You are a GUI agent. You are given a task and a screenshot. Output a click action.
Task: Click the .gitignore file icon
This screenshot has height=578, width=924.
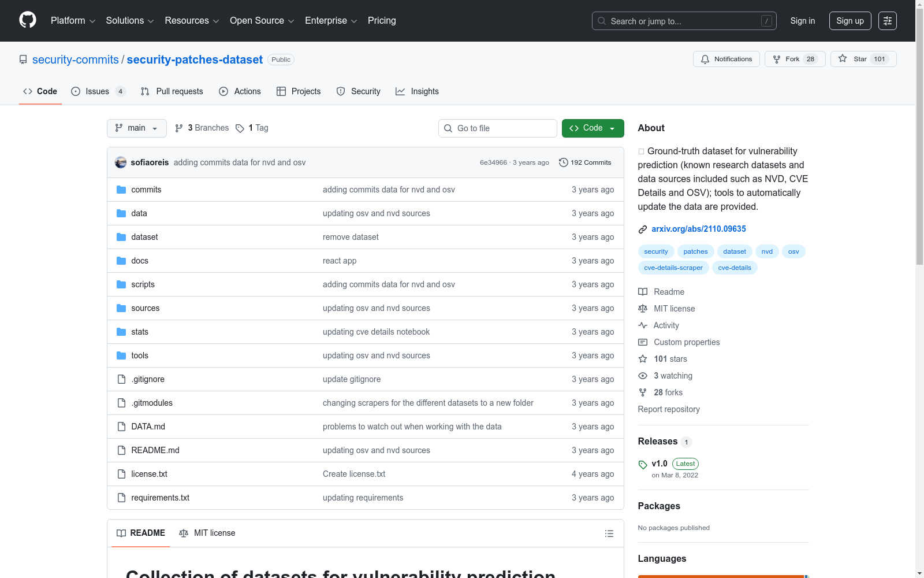(121, 379)
